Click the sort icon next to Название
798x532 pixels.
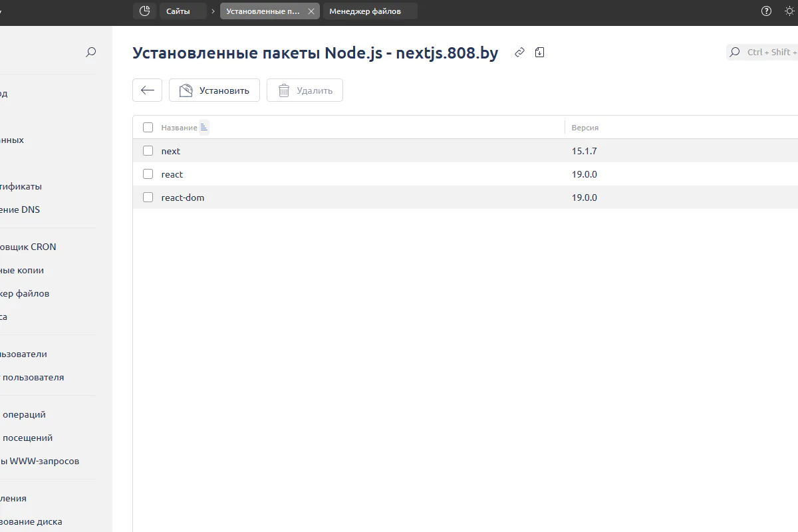click(x=204, y=127)
